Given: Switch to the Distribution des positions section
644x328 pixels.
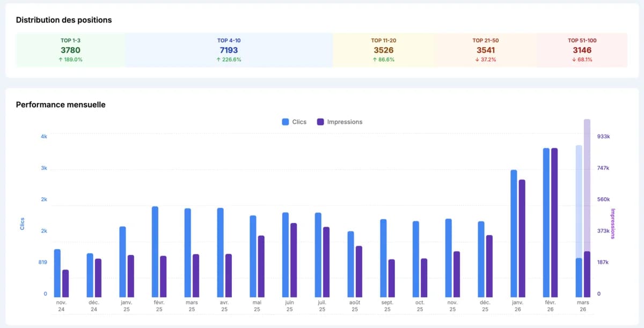Looking at the screenshot, I should (63, 20).
